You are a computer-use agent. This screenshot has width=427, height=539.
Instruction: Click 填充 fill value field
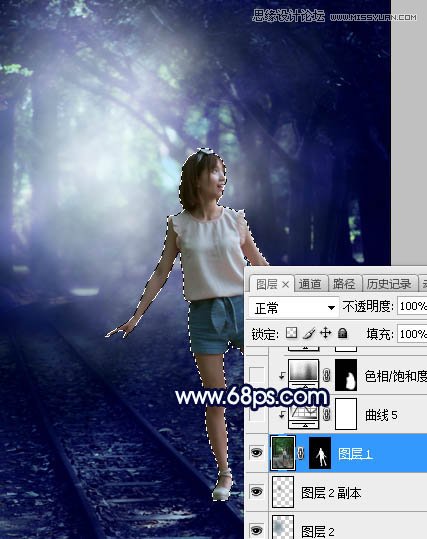click(412, 334)
